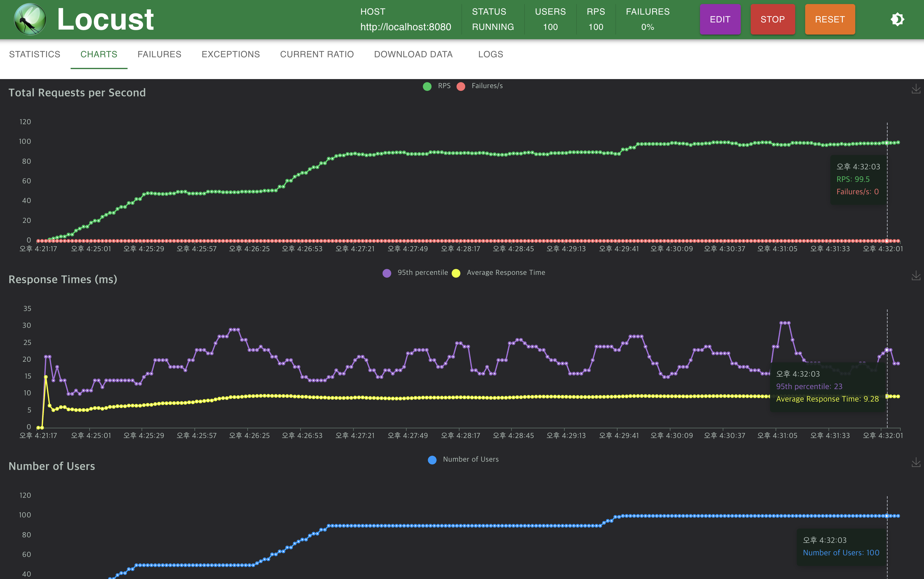
Task: Toggle the RPS series legend
Action: tap(437, 86)
